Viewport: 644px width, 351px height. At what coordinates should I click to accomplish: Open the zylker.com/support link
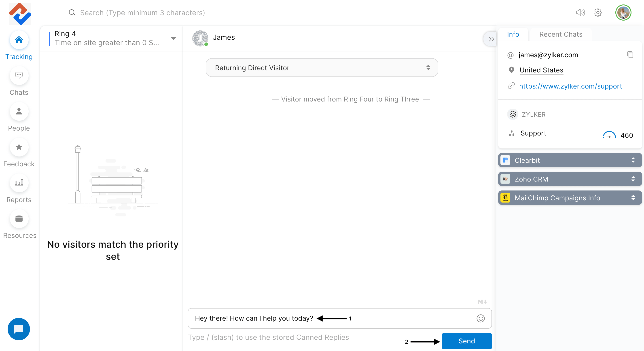[x=570, y=86]
